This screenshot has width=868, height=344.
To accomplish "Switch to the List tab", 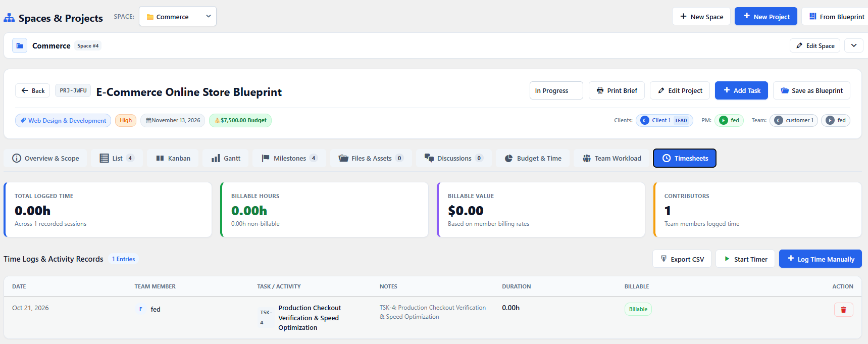I will point(117,158).
